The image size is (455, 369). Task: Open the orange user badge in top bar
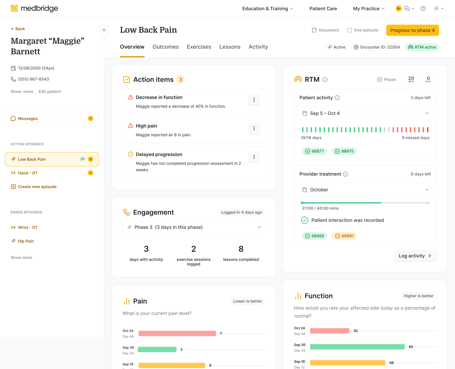(x=398, y=9)
